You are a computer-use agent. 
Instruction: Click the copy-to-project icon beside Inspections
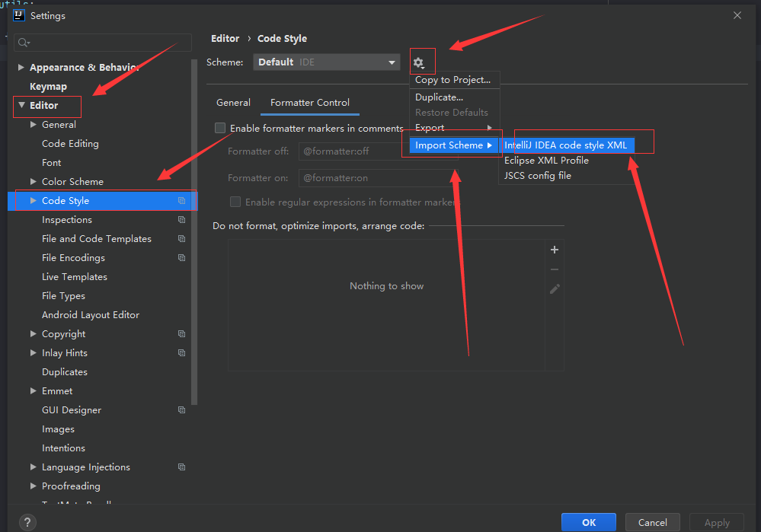point(181,219)
